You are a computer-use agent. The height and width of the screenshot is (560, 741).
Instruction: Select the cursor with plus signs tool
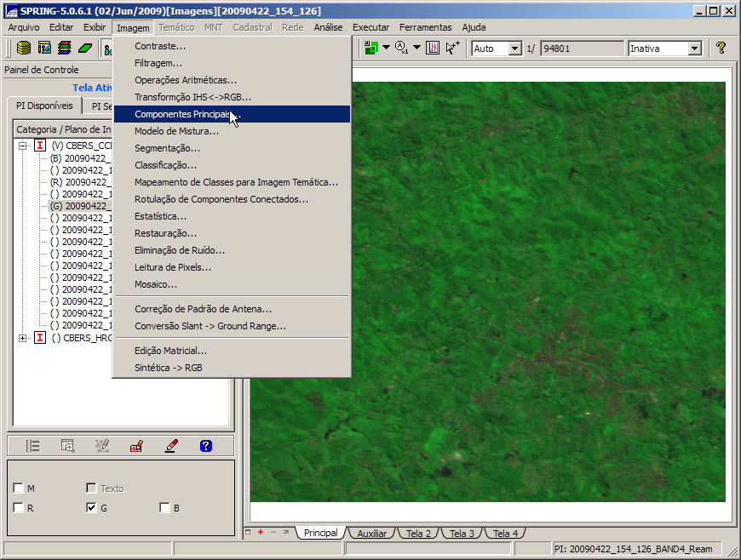click(x=452, y=49)
